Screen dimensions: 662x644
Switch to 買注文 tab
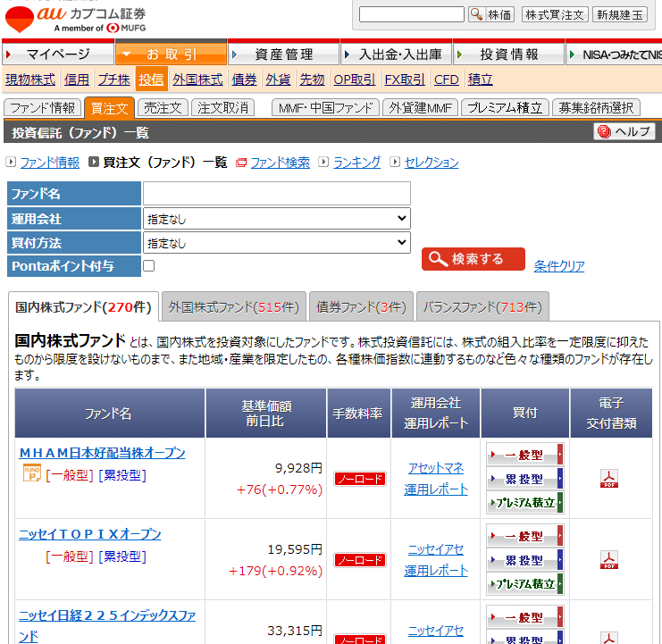coord(109,107)
